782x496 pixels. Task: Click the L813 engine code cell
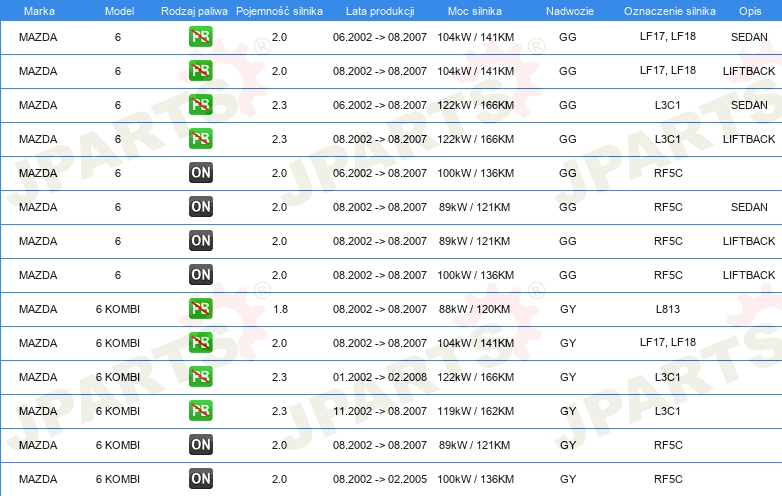click(668, 309)
